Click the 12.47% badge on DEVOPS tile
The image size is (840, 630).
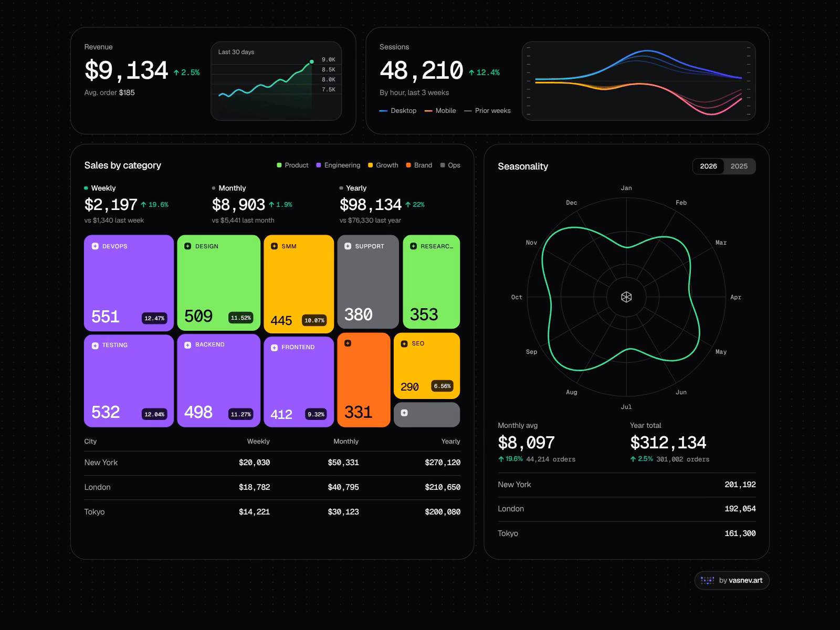click(154, 318)
